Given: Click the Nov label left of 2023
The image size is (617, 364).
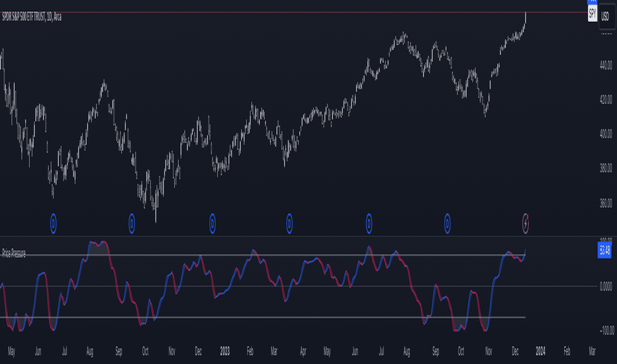Looking at the screenshot, I should (171, 351).
